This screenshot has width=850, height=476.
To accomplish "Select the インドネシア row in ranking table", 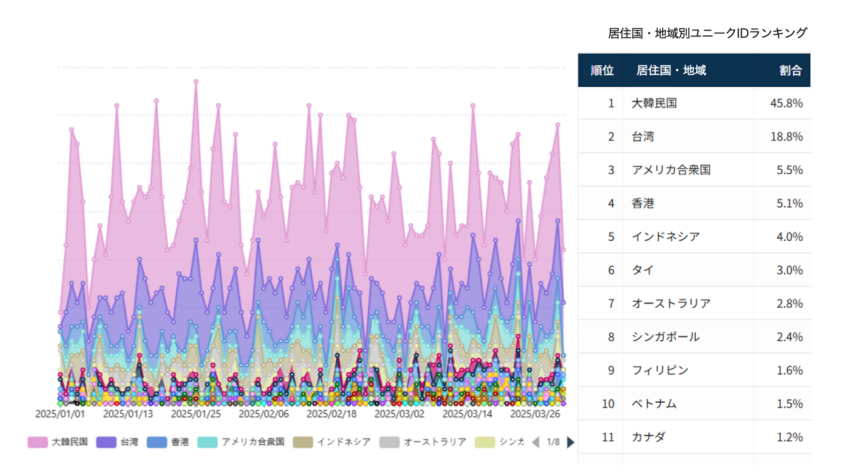I will coord(694,236).
